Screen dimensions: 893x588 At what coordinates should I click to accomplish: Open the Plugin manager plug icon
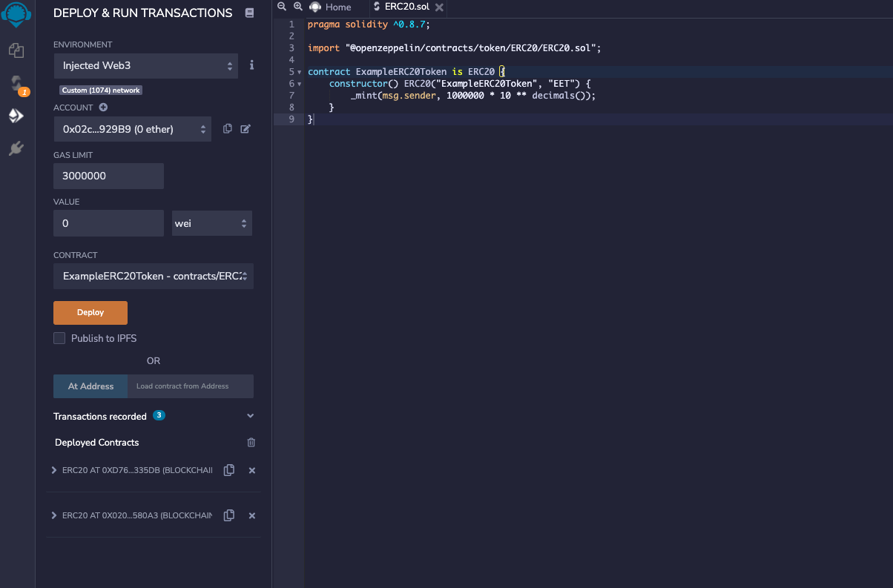[16, 149]
